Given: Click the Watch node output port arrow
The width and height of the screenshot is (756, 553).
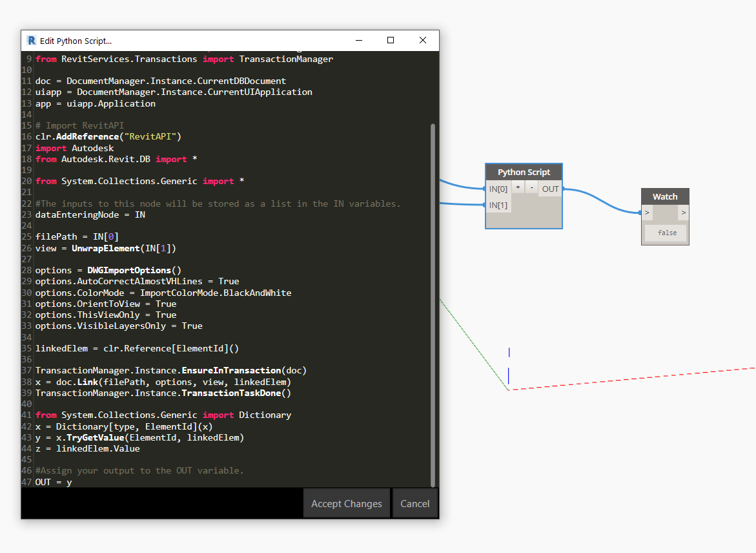Looking at the screenshot, I should (683, 213).
